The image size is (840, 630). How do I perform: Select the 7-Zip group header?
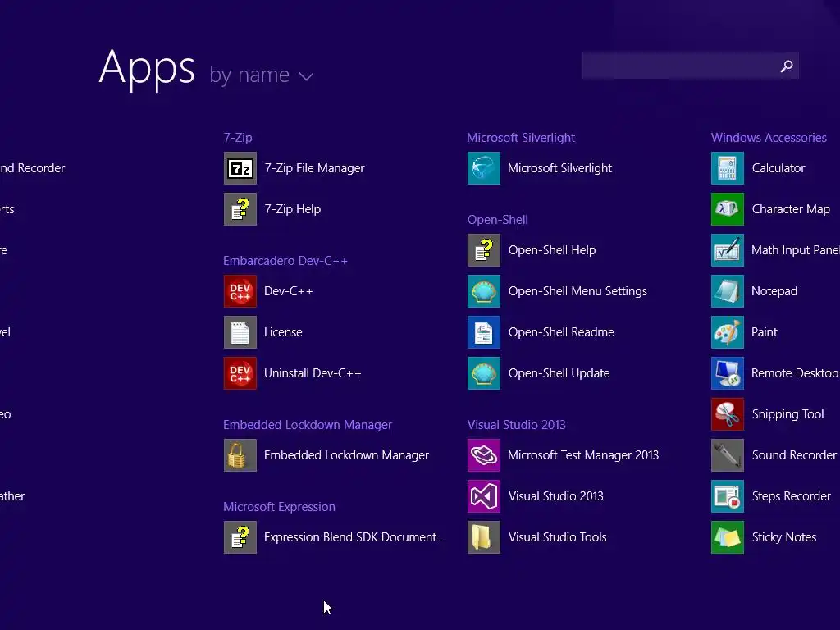point(238,138)
